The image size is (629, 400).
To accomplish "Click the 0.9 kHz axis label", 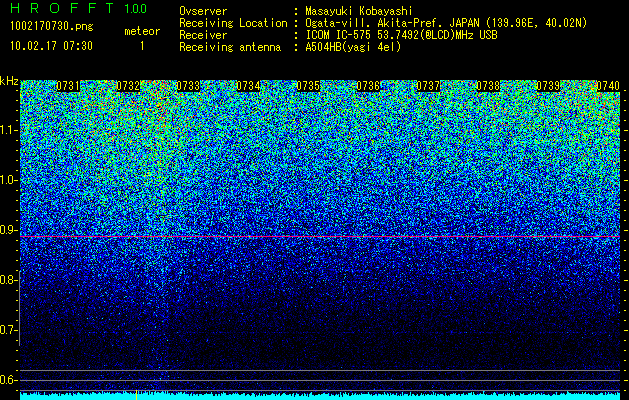I will point(9,230).
